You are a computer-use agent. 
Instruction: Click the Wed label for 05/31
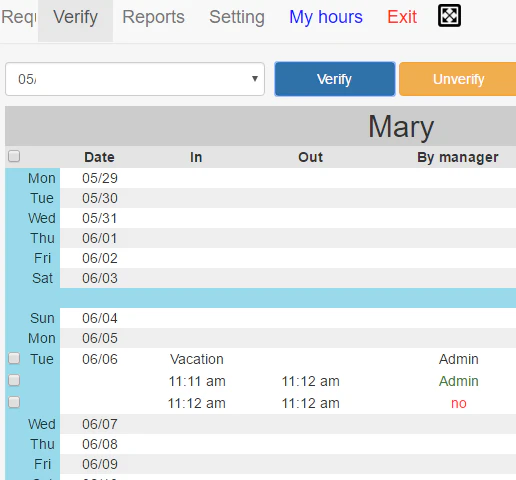42,218
